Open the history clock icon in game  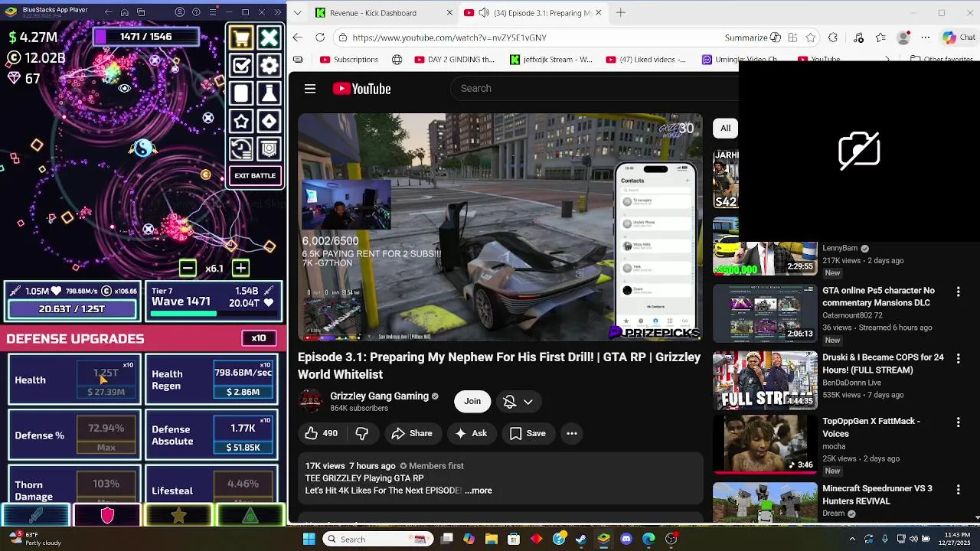(x=241, y=148)
